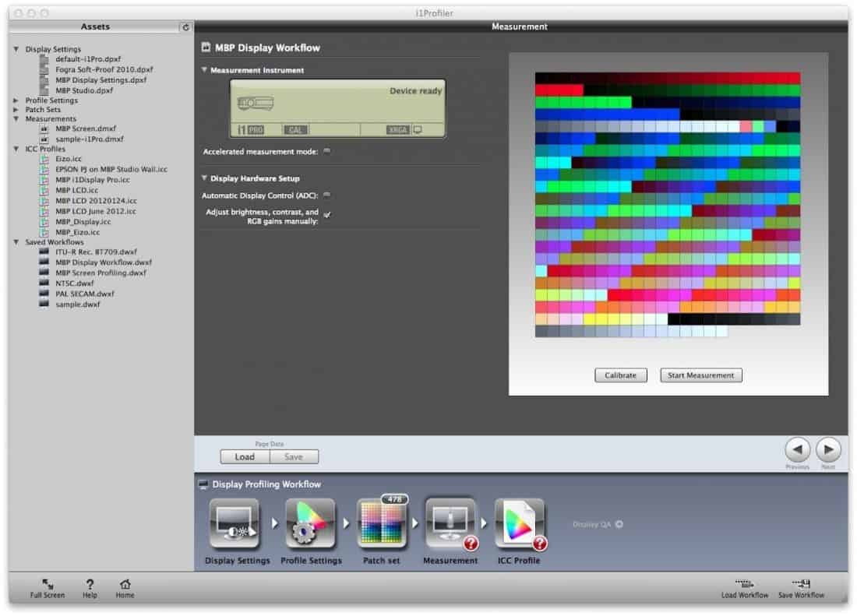Click the Calibrate button
Image resolution: width=857 pixels, height=616 pixels.
pyautogui.click(x=620, y=375)
